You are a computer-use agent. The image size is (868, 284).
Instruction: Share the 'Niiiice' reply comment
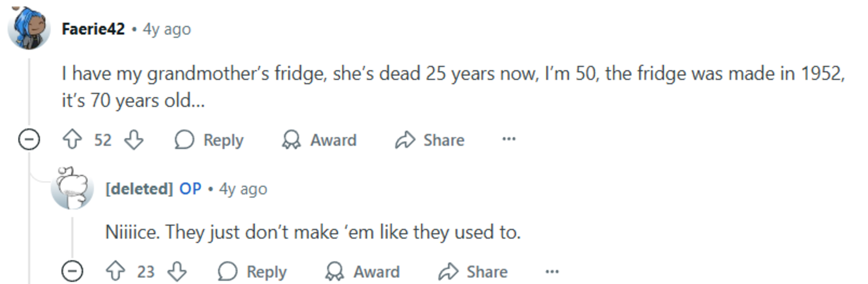coord(473,272)
